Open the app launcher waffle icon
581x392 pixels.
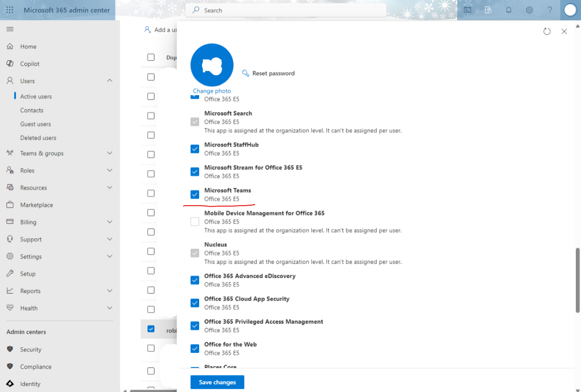coord(10,10)
